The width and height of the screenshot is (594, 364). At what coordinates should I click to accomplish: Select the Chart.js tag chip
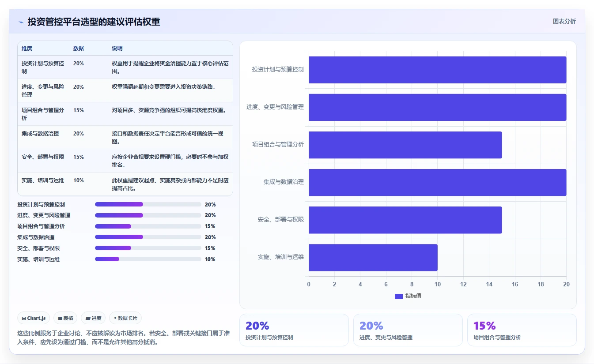coord(34,318)
